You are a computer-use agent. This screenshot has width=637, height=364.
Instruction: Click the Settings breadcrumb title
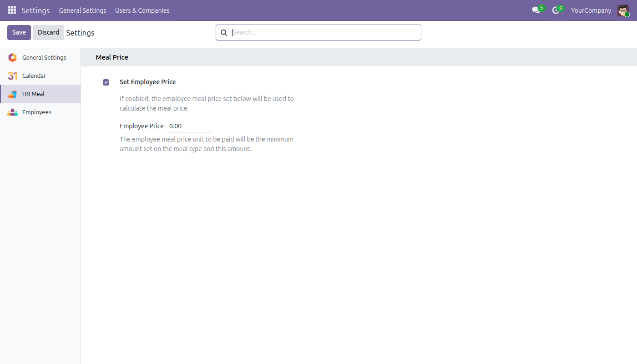[x=81, y=33]
